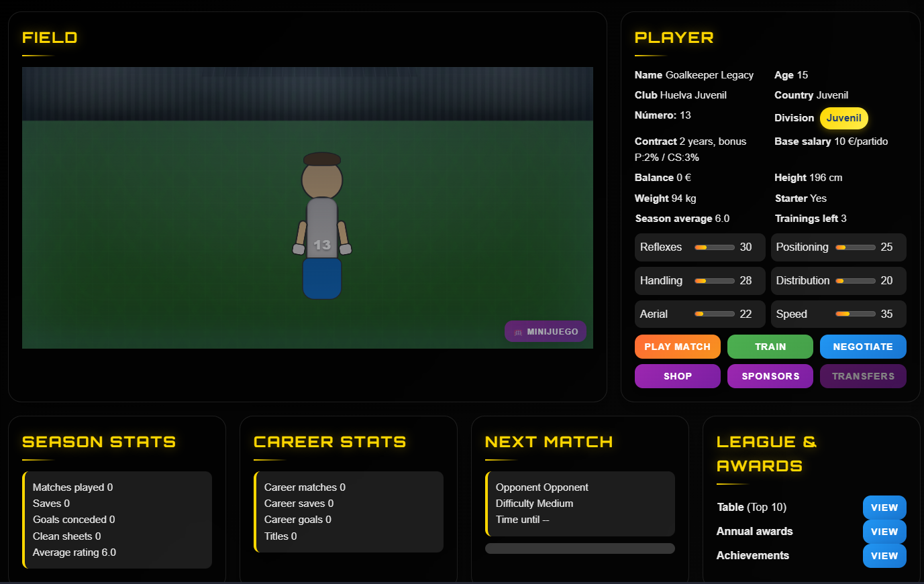Click the 'Trainings left 3' text

(811, 219)
